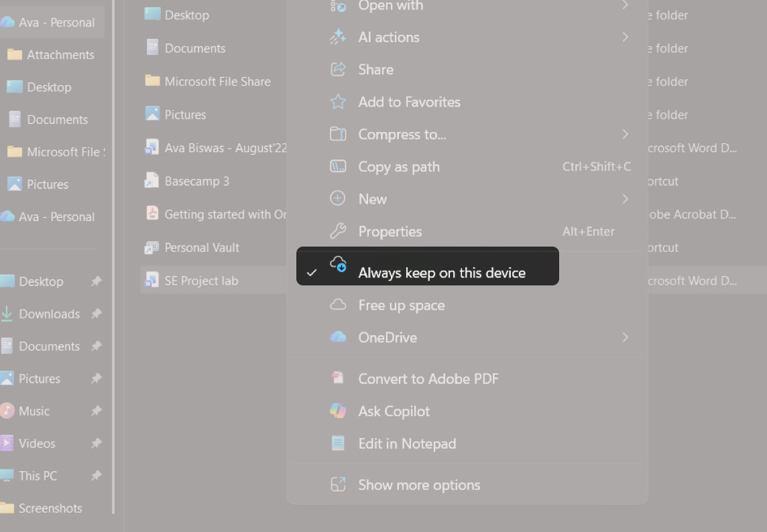Click the Ask Copilot icon

[x=338, y=411]
